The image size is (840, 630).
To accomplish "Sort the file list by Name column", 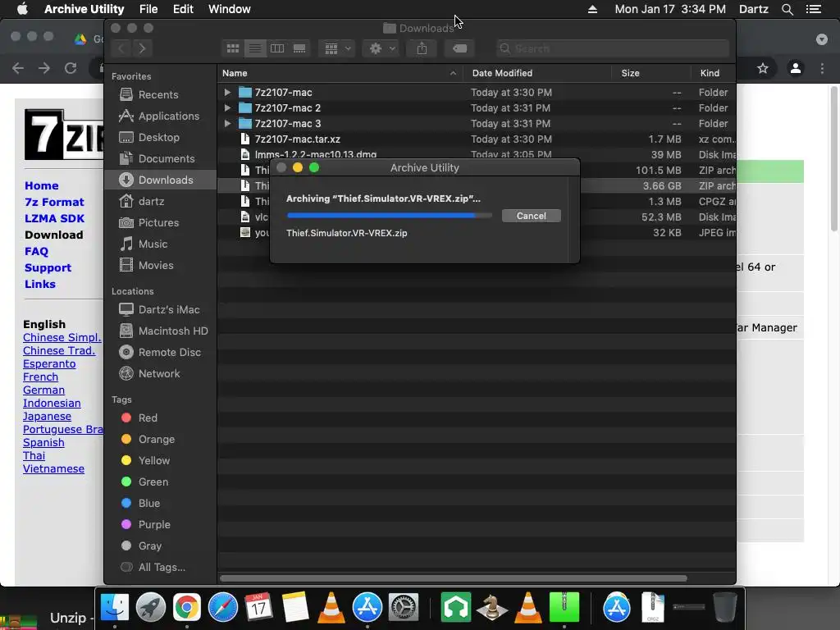I will (340, 73).
